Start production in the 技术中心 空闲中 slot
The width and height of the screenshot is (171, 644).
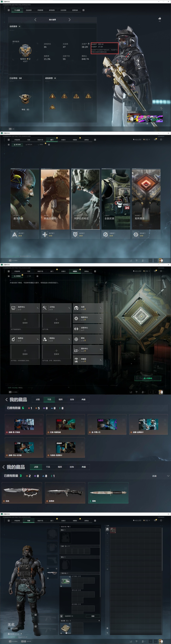(x=25, y=321)
